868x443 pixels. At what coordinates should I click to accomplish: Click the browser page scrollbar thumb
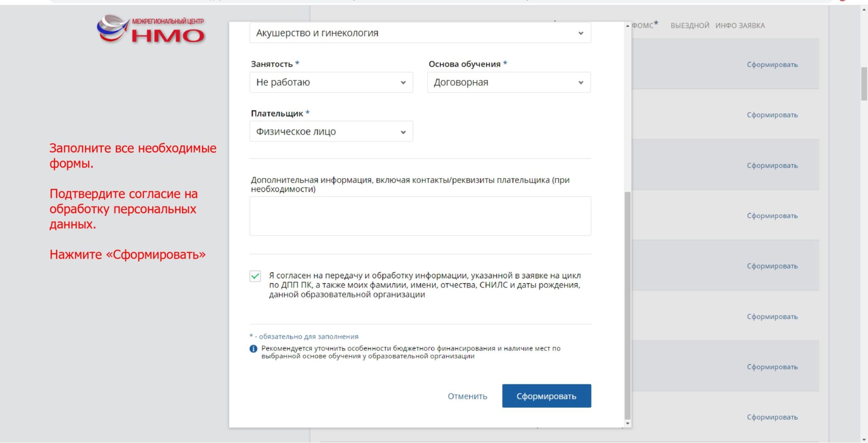pyautogui.click(x=864, y=84)
